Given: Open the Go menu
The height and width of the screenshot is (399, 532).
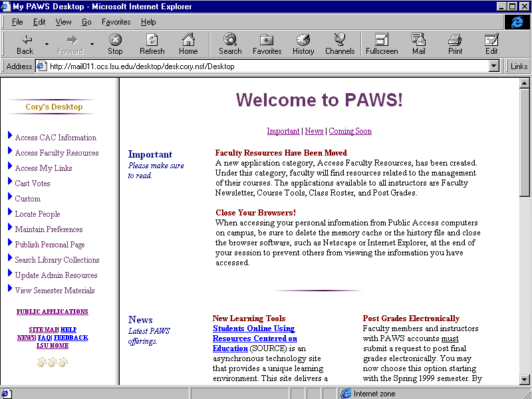Looking at the screenshot, I should [x=87, y=21].
